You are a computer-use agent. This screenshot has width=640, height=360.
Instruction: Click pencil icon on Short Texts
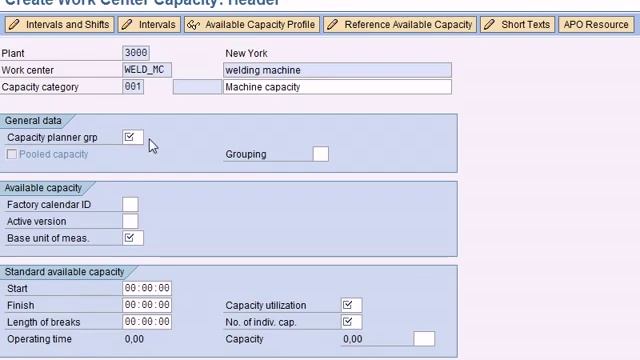coord(489,24)
